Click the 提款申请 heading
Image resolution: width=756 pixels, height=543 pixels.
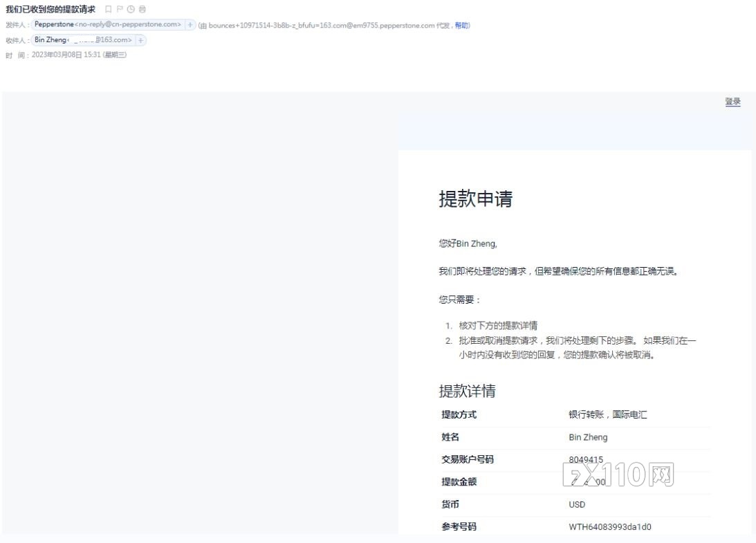point(475,199)
